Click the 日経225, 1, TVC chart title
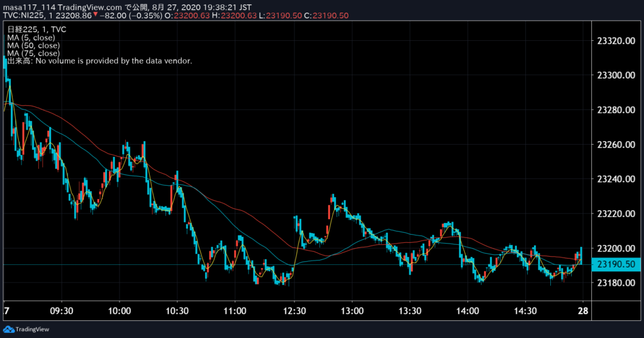This screenshot has height=338, width=644. coord(36,29)
